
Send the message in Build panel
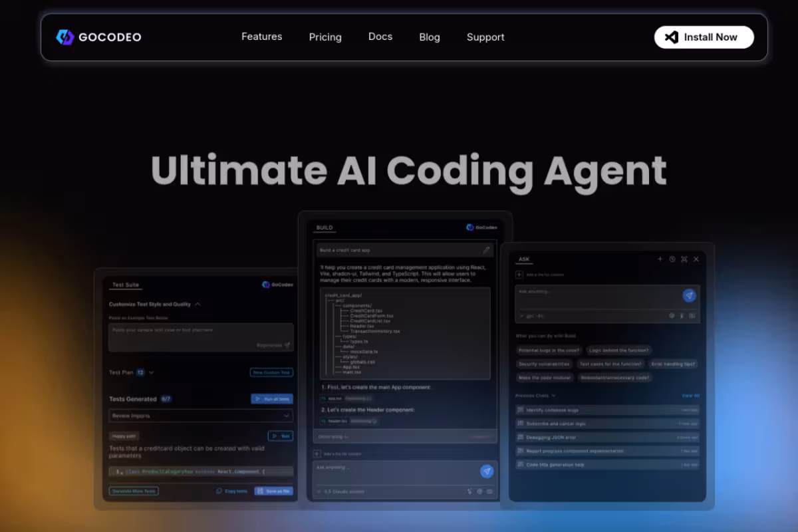pos(487,471)
